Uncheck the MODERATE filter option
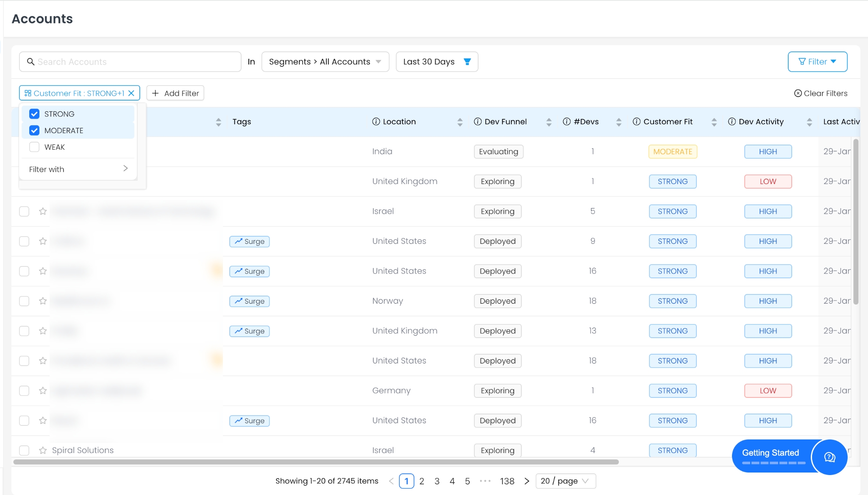868x495 pixels. pos(34,131)
